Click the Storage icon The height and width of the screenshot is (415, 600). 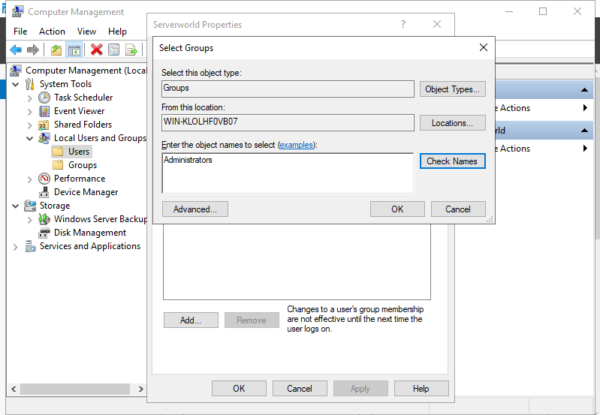(x=30, y=205)
